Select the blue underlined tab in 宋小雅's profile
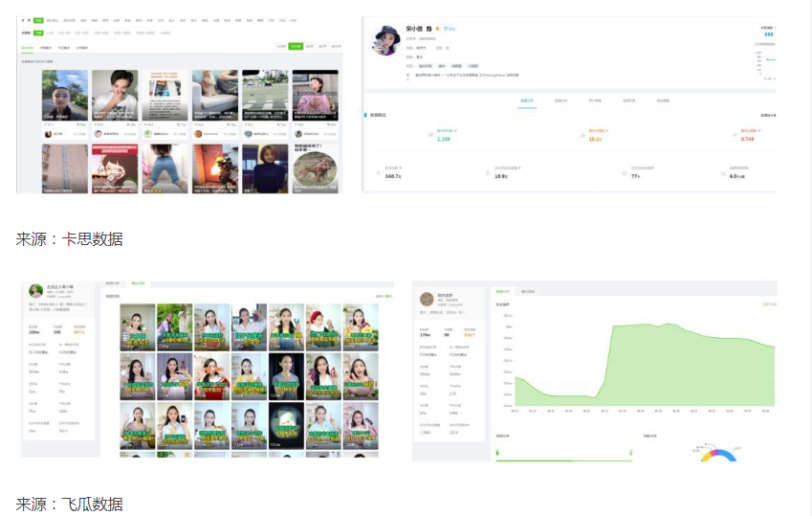The width and height of the screenshot is (812, 516). pyautogui.click(x=527, y=101)
